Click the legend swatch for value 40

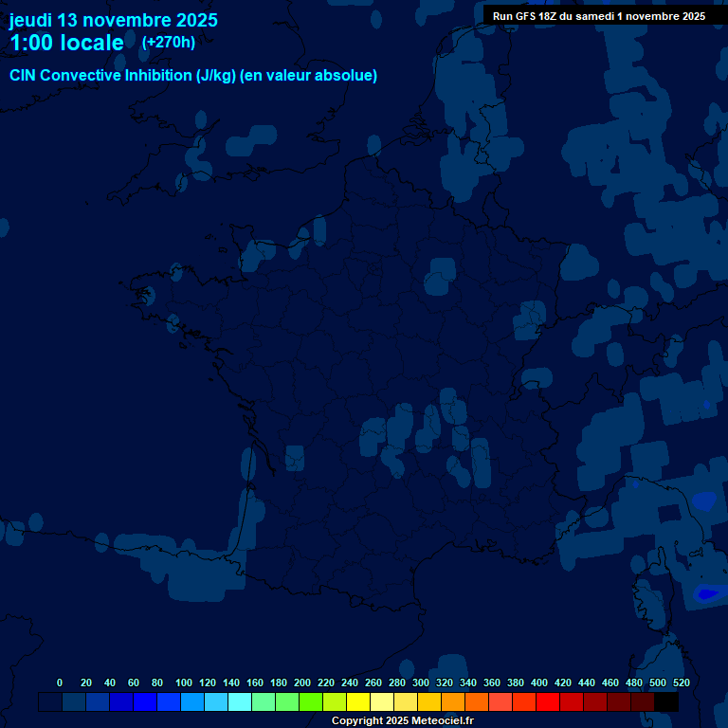98,701
